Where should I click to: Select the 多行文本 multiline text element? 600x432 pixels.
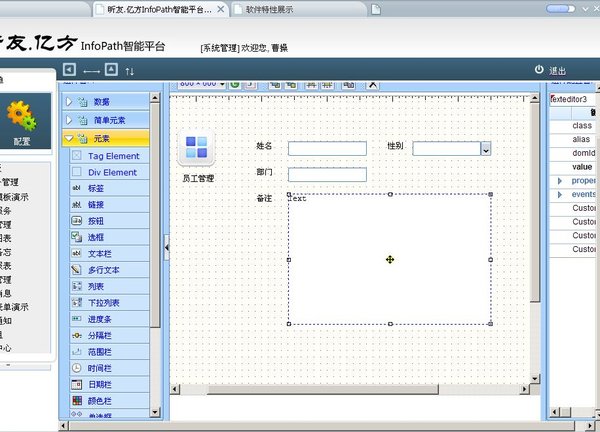(109, 270)
